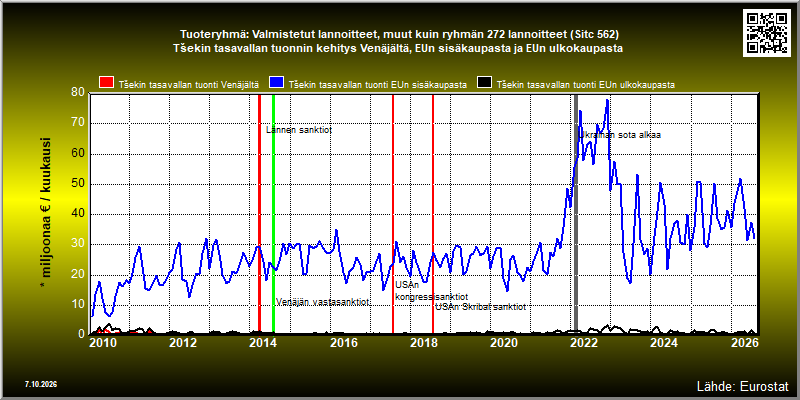Click the QR code in the corner
This screenshot has height=400, width=800.
tap(768, 32)
